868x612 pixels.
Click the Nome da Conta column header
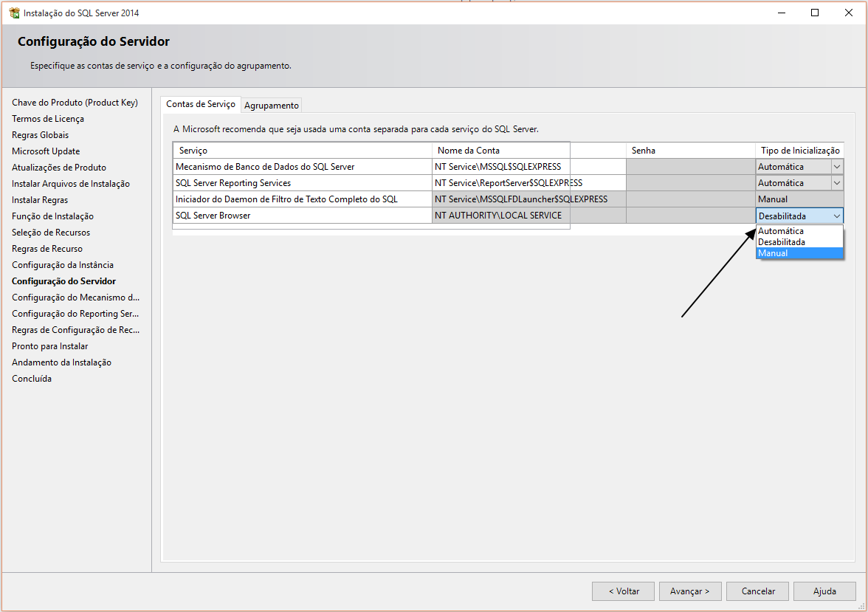[528, 150]
